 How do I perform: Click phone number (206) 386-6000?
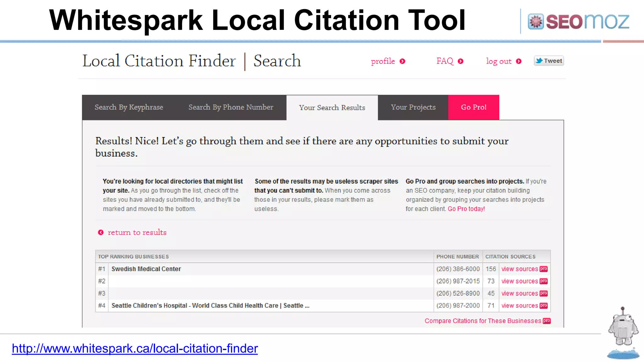458,269
